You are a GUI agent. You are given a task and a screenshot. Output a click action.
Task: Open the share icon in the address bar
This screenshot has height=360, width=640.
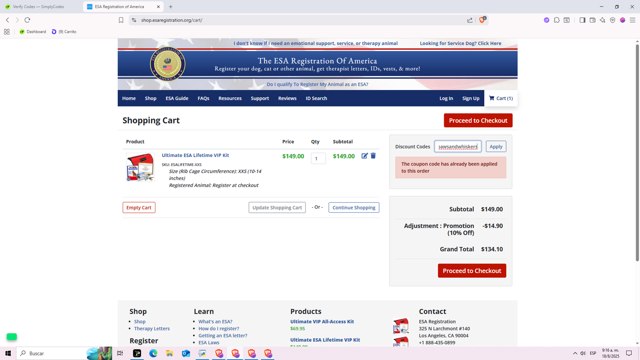[x=470, y=20]
